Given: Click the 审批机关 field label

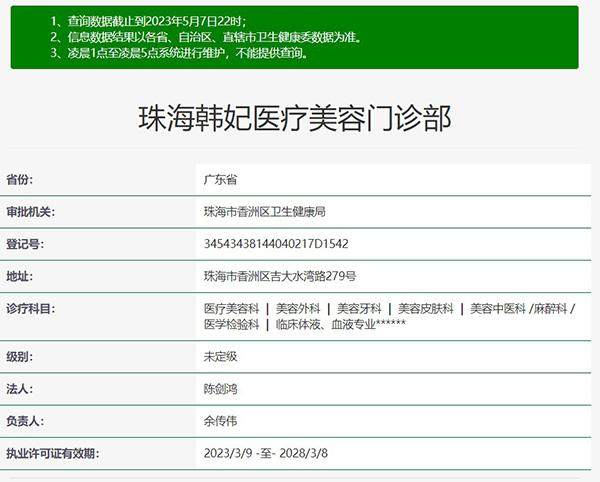Looking at the screenshot, I should tap(31, 212).
